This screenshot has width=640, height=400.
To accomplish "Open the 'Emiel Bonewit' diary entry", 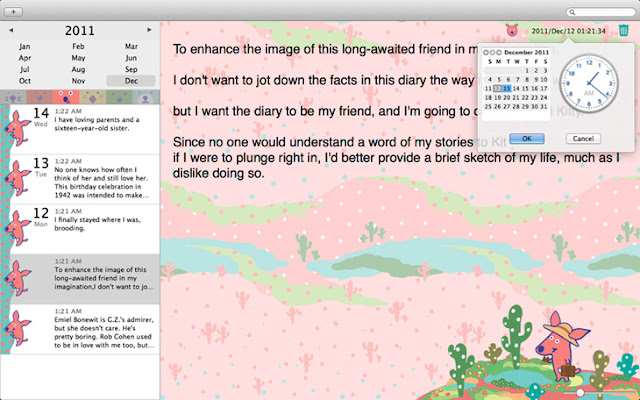I will pos(80,329).
